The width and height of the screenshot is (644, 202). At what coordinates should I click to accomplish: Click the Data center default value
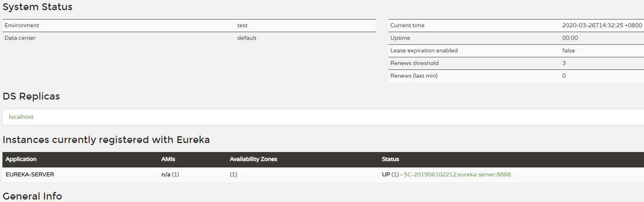point(247,38)
